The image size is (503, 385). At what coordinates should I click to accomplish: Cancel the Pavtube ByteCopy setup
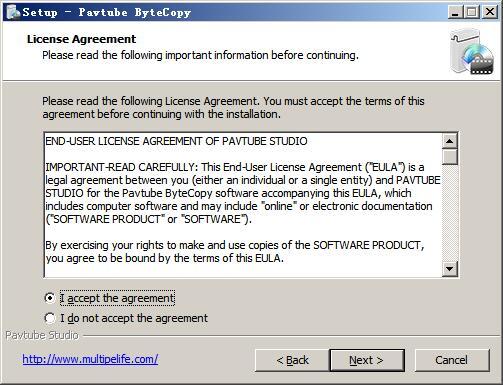452,360
